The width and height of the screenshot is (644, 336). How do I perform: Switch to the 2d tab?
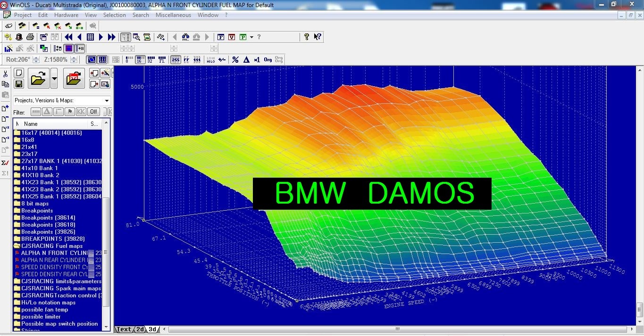[140, 329]
